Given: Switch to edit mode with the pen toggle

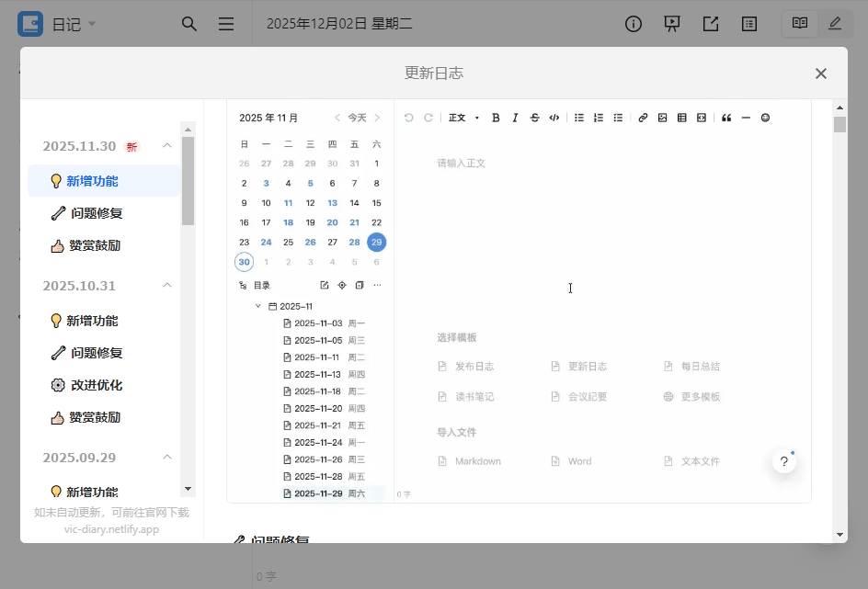Looking at the screenshot, I should (x=835, y=24).
